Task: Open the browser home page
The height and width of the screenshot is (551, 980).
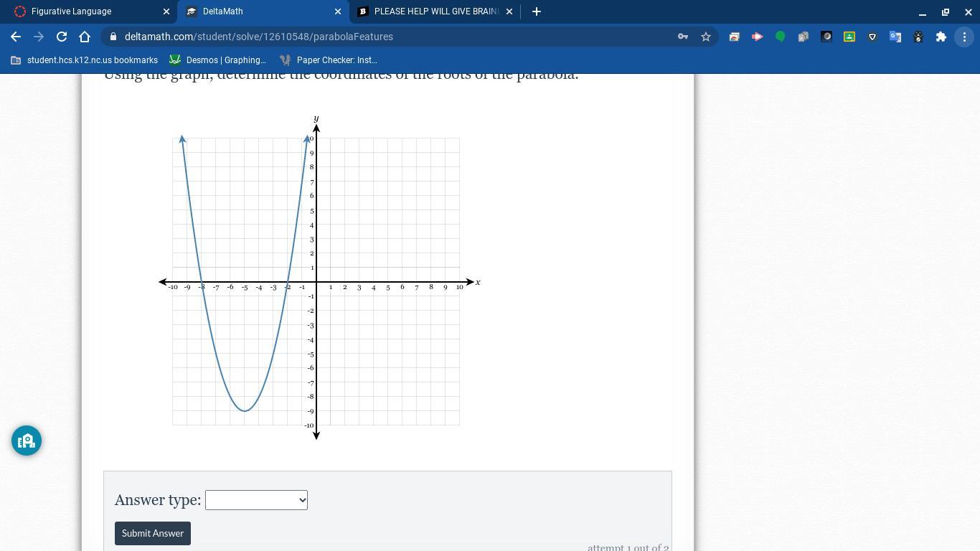Action: (85, 37)
